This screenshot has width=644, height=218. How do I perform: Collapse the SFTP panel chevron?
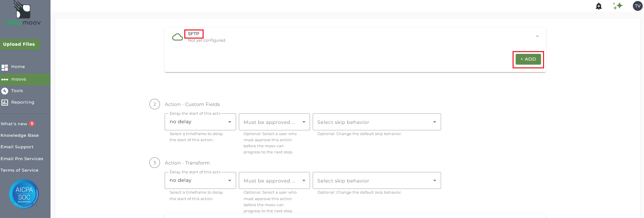537,36
